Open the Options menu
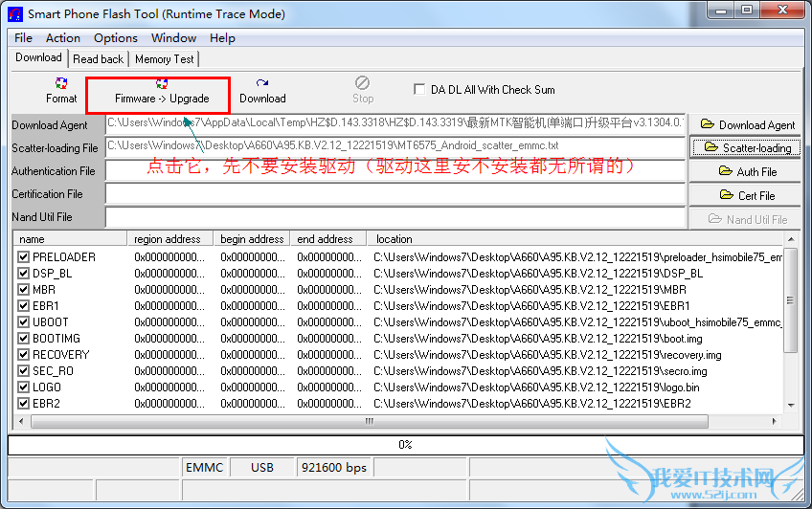Screen dimensions: 812x509 tap(116, 37)
